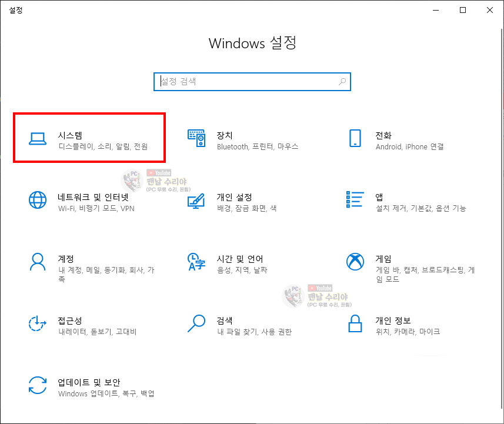Select the 개인 정보 padlock icon
The height and width of the screenshot is (424, 504).
click(x=355, y=323)
